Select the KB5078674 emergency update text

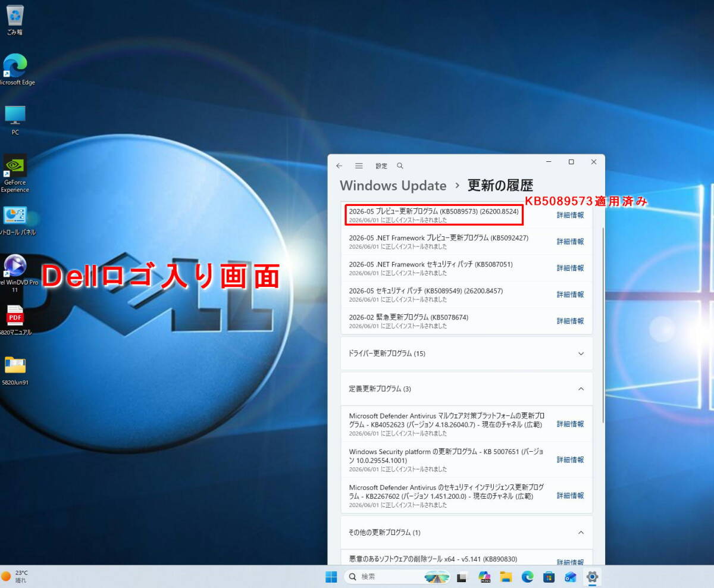point(408,317)
